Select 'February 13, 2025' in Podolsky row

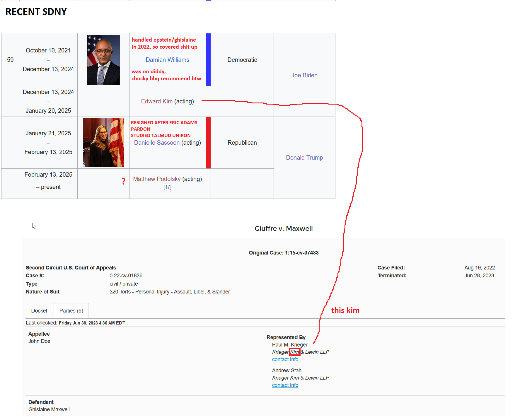click(48, 175)
